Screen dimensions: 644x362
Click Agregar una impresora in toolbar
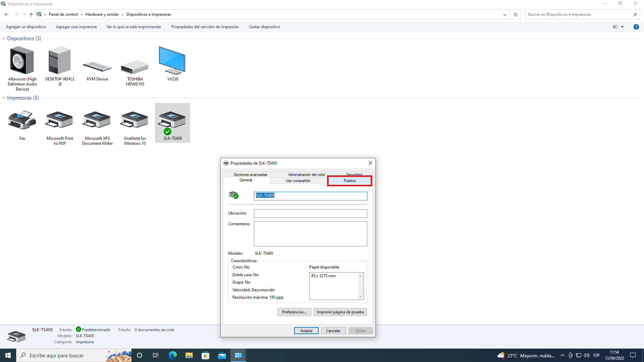(x=76, y=27)
